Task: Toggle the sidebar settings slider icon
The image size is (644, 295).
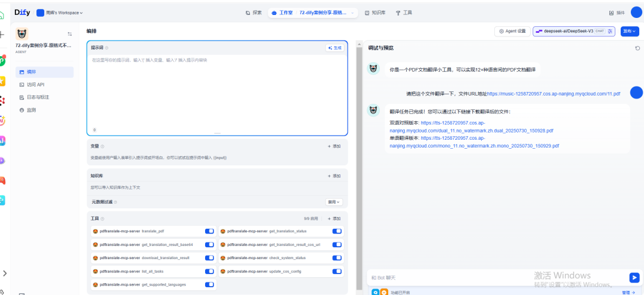Action: point(69,33)
